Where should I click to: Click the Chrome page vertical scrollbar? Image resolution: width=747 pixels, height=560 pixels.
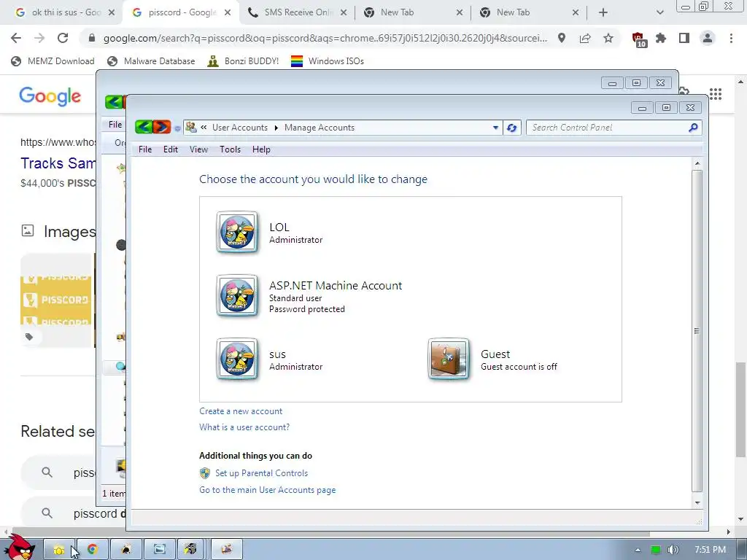point(741,410)
